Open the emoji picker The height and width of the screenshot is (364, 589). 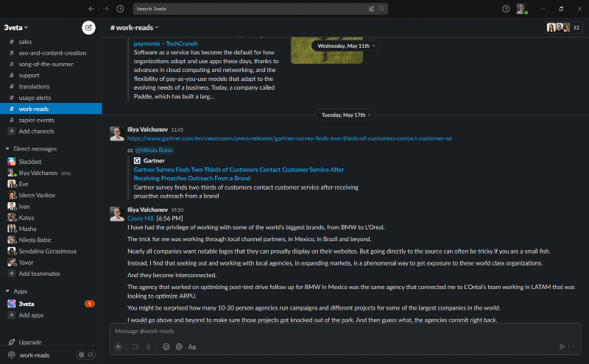[166, 347]
